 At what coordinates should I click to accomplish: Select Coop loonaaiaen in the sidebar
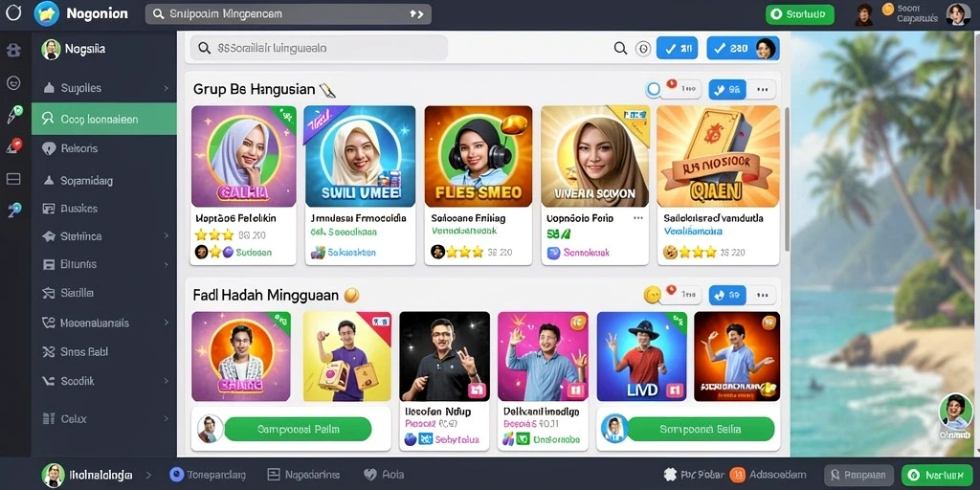[x=104, y=119]
